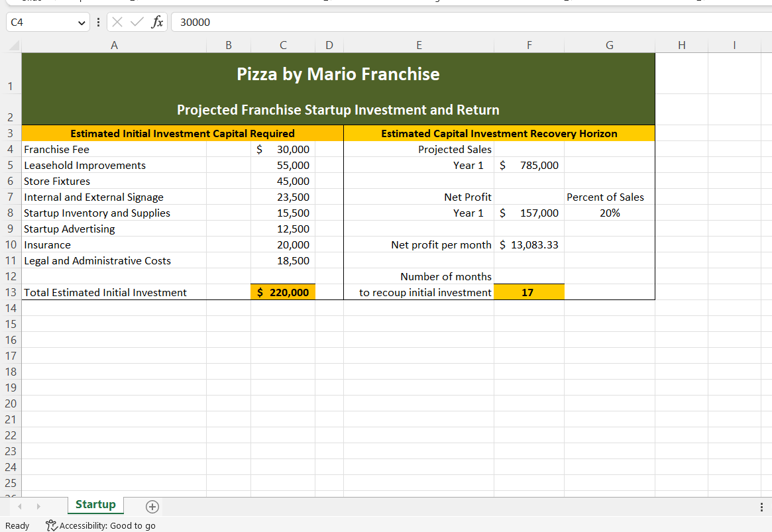Screen dimensions: 772x532
Task: Switch to the Startup sheet tab
Action: [95, 505]
